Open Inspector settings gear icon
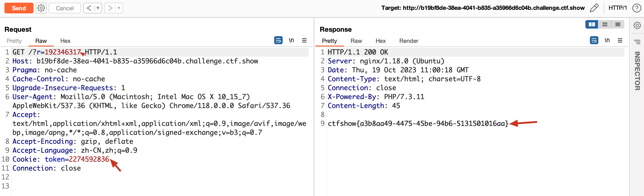The height and width of the screenshot is (196, 644). [637, 25]
